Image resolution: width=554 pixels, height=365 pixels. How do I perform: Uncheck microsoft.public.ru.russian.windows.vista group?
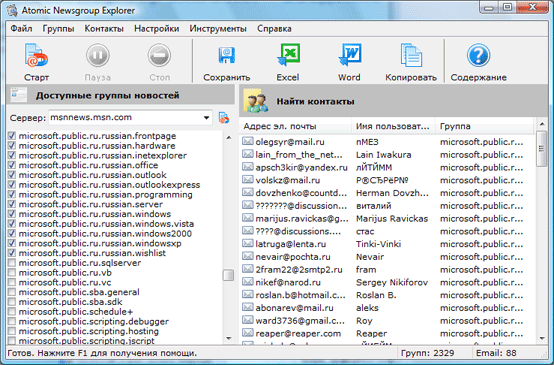12,223
